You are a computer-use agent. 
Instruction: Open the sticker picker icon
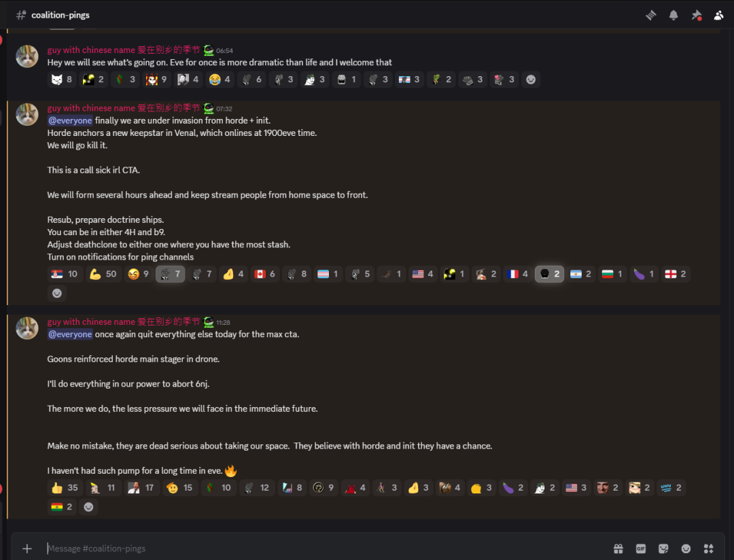point(663,548)
